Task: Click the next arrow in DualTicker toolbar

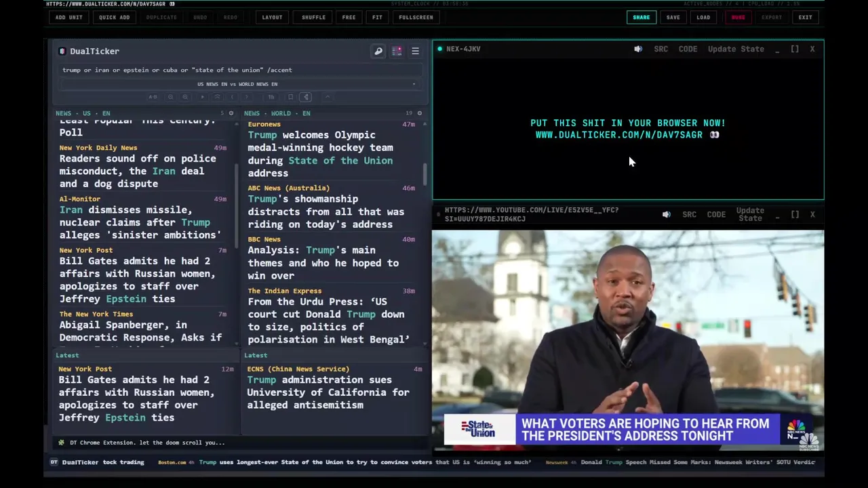Action: [246, 97]
